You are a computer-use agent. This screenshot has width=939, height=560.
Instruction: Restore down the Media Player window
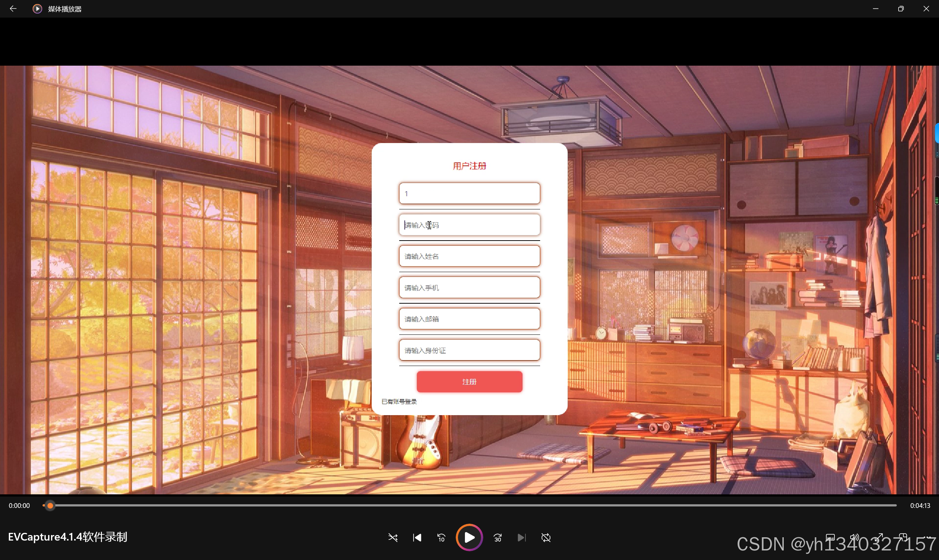click(x=901, y=9)
